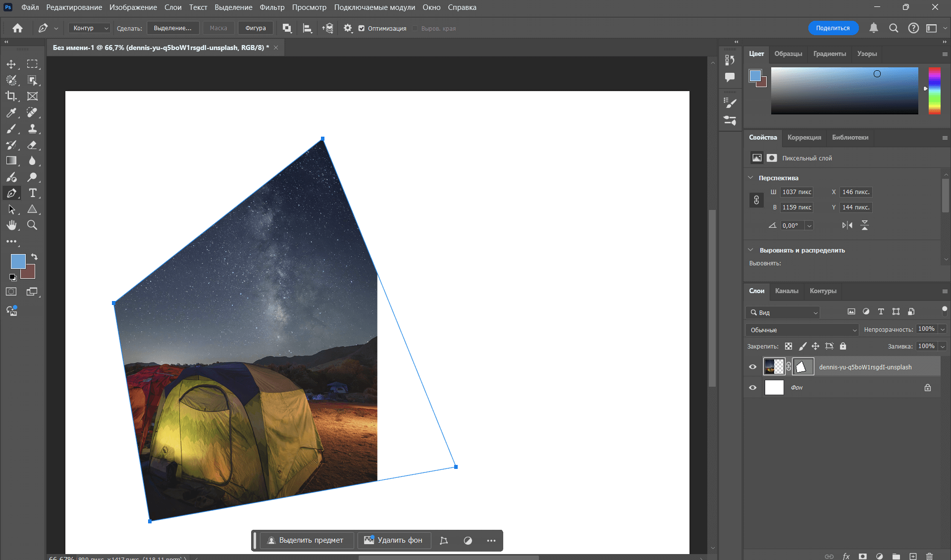Go to the Home screen
The height and width of the screenshot is (560, 951).
(17, 28)
